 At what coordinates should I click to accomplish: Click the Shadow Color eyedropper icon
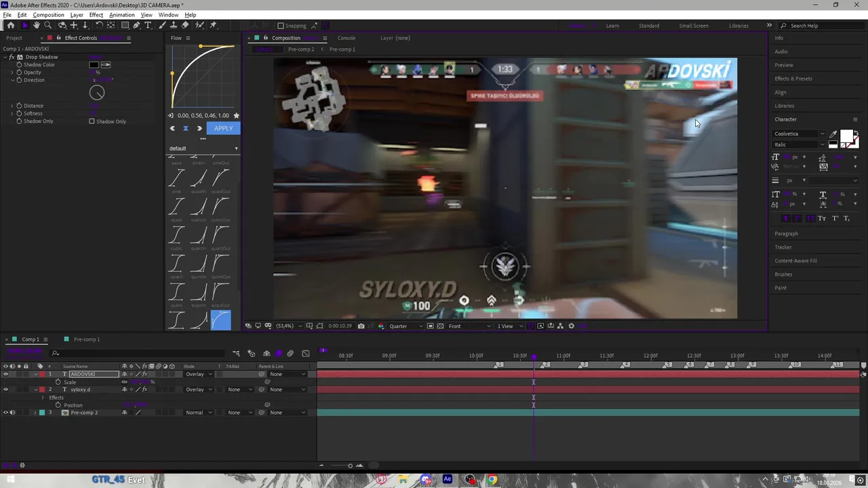point(106,64)
